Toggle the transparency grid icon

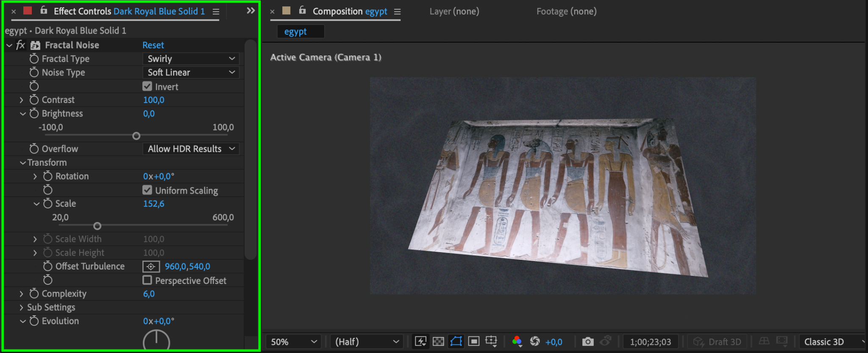click(x=438, y=342)
